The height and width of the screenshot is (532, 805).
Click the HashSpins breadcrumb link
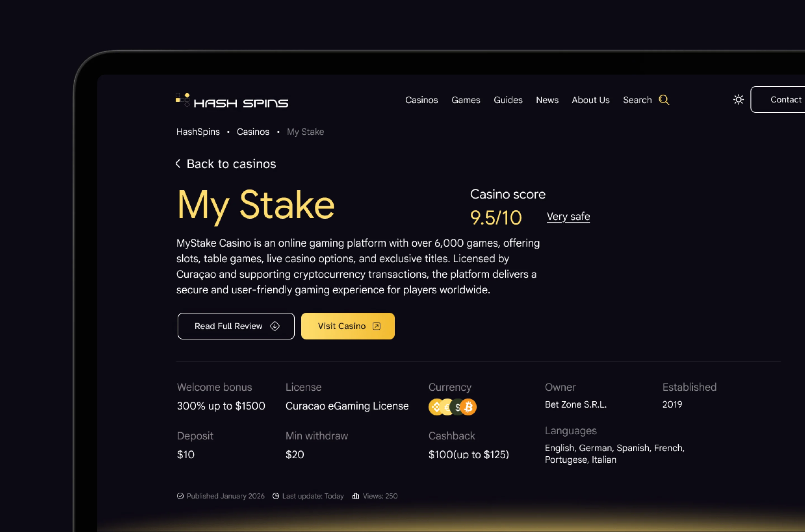click(x=198, y=132)
